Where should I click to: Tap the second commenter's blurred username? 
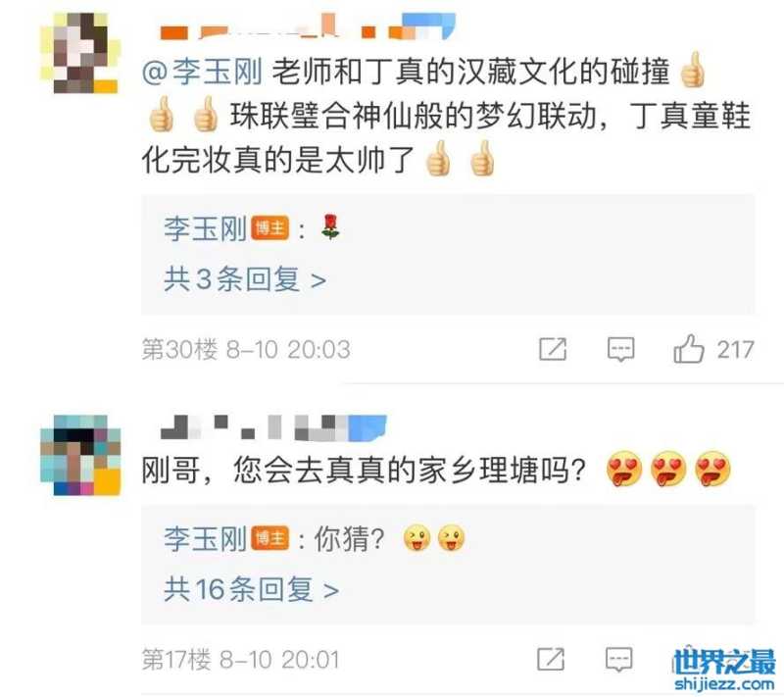273,428
